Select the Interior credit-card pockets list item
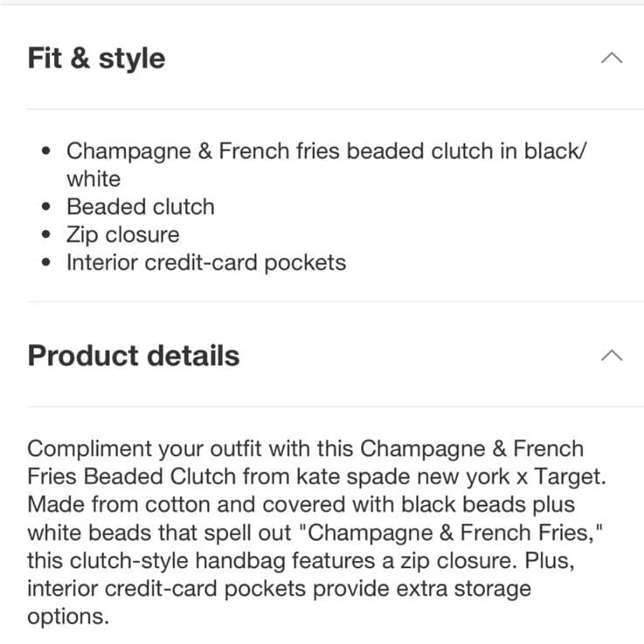The height and width of the screenshot is (644, 644). coord(206,263)
